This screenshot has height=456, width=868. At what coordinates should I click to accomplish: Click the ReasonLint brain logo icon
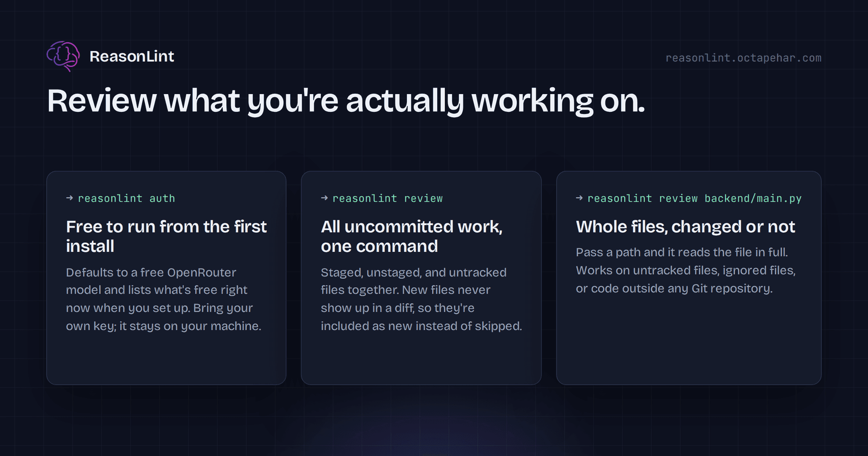pyautogui.click(x=63, y=57)
